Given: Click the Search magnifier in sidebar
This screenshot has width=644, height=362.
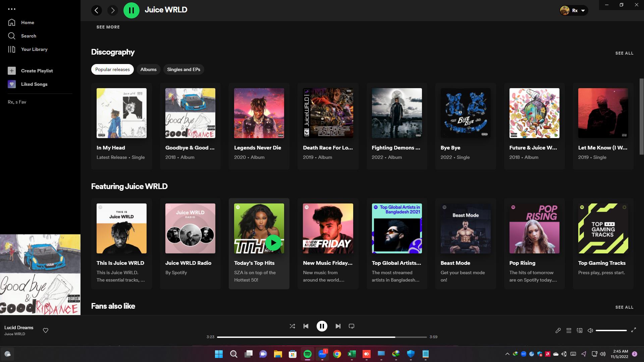Looking at the screenshot, I should [12, 36].
